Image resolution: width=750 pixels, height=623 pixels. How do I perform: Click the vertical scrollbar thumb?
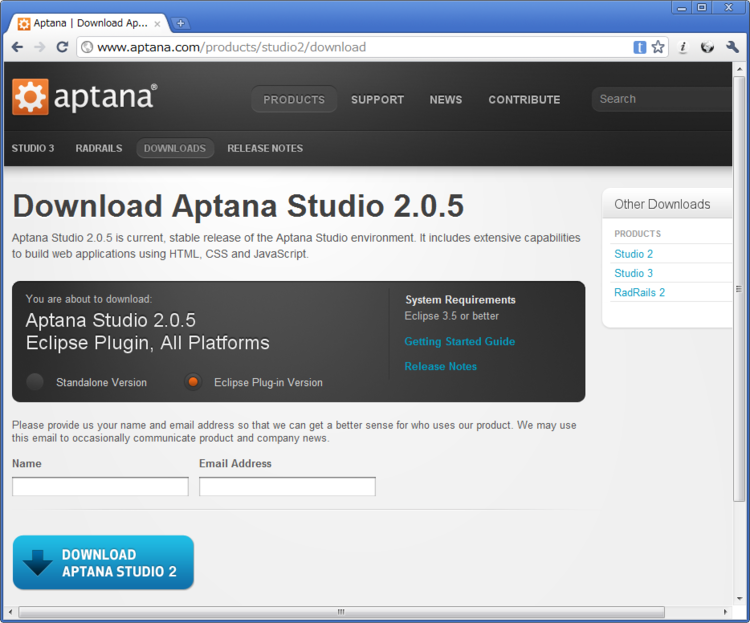pyautogui.click(x=739, y=289)
